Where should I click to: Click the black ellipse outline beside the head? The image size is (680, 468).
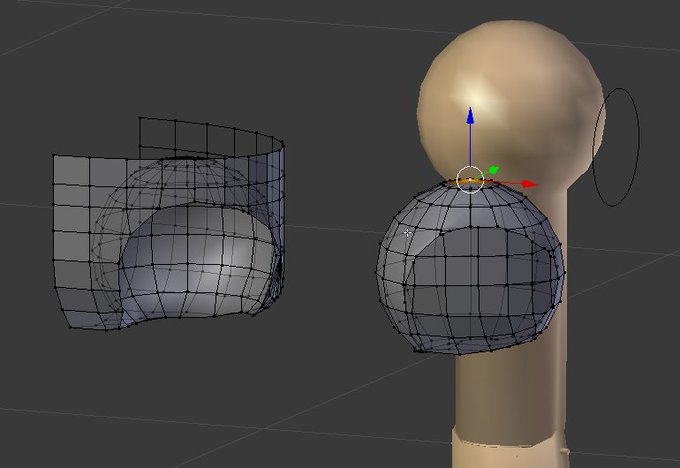[616, 147]
